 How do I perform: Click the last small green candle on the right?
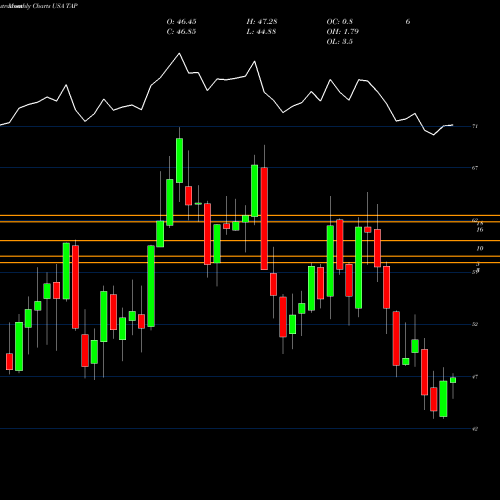click(x=453, y=380)
